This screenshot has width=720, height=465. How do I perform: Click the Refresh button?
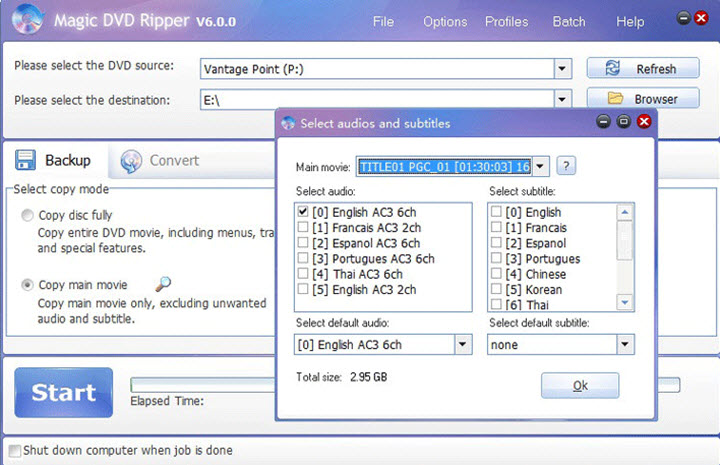point(643,68)
